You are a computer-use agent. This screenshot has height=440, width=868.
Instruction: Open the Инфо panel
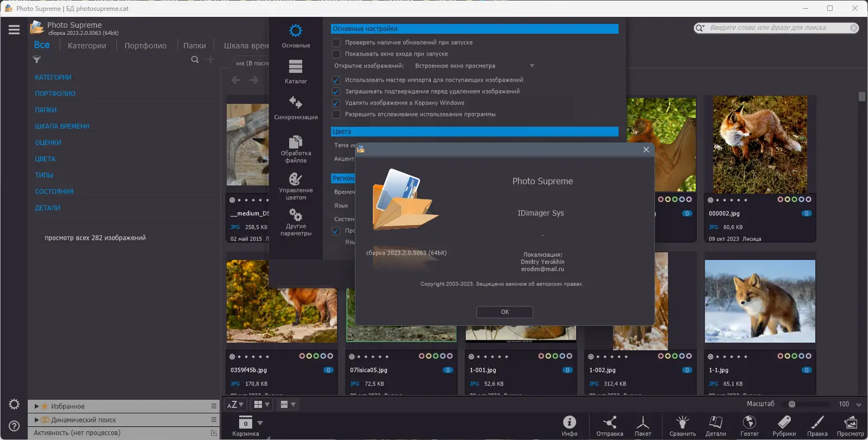(x=570, y=426)
